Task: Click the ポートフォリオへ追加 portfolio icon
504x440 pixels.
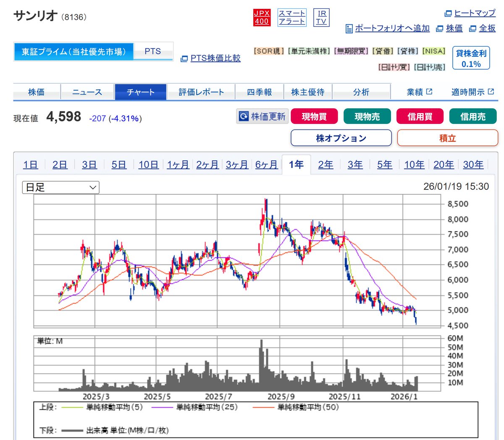Action: coord(349,29)
